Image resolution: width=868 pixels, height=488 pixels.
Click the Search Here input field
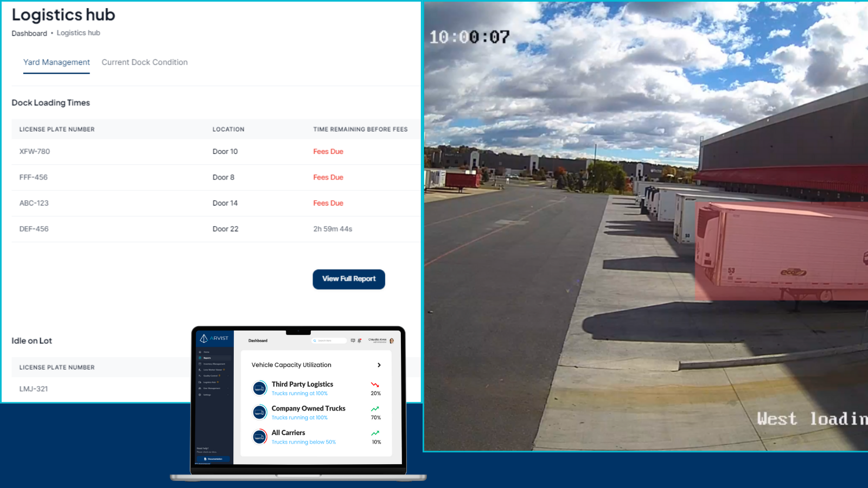329,341
